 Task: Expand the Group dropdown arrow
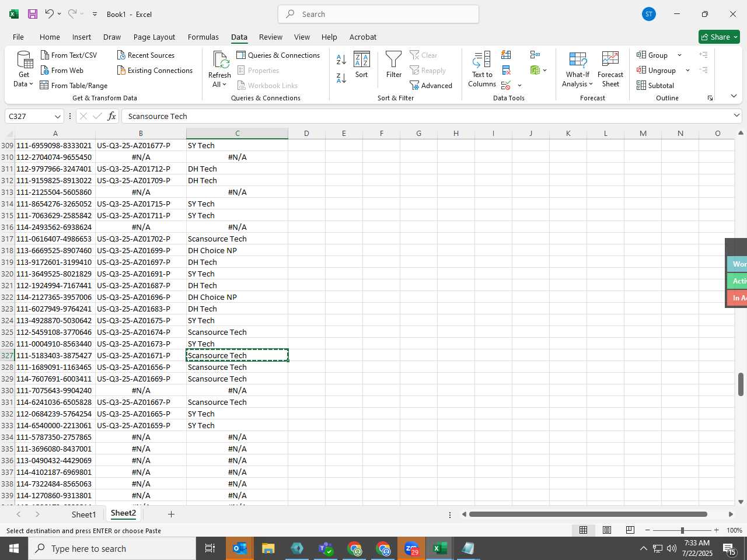[679, 55]
